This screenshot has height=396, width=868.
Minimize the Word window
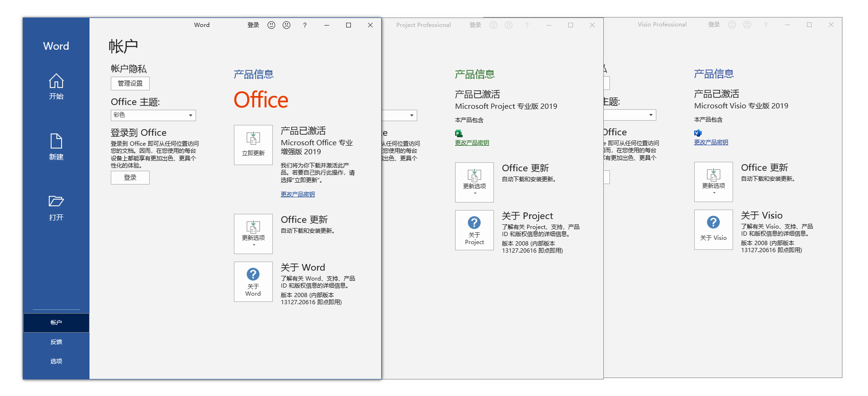click(x=327, y=25)
